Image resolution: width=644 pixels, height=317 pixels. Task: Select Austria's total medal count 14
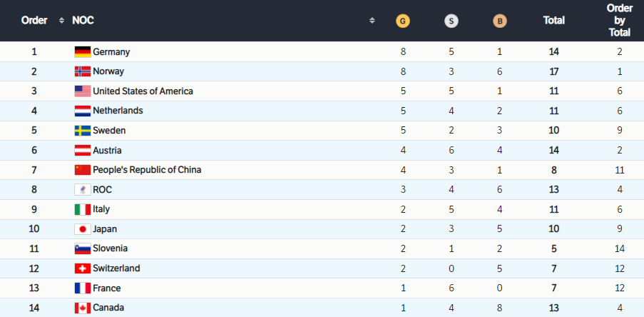(x=553, y=151)
